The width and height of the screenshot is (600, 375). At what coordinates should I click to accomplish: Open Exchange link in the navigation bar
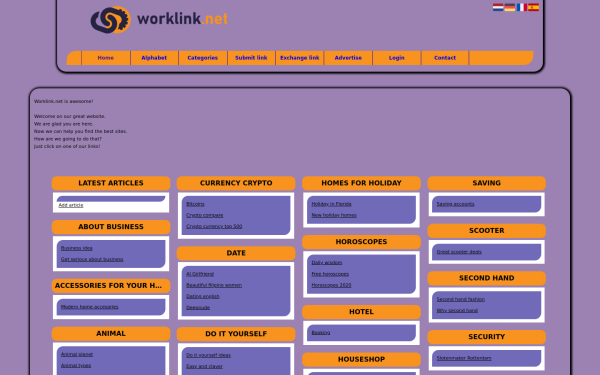[x=300, y=58]
